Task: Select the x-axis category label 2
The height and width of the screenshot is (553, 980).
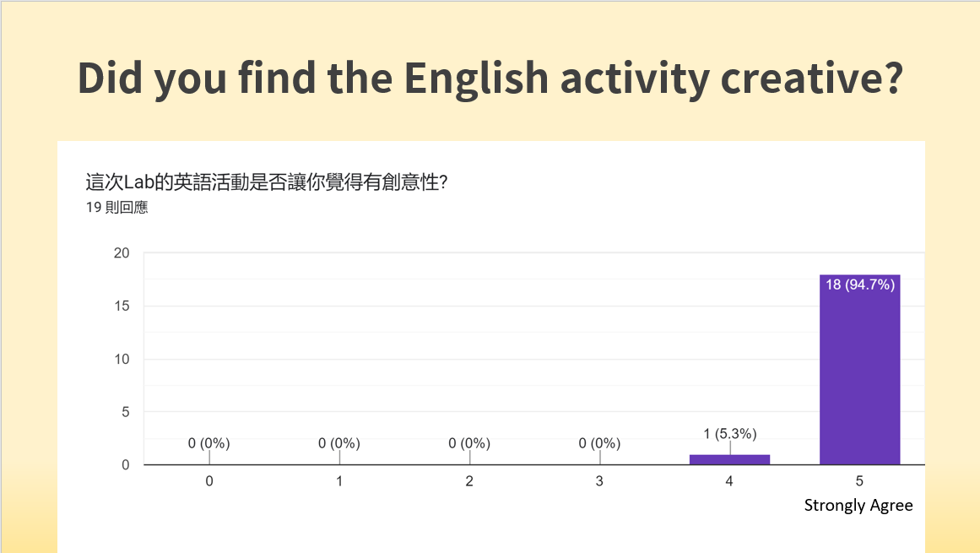Action: (x=469, y=481)
